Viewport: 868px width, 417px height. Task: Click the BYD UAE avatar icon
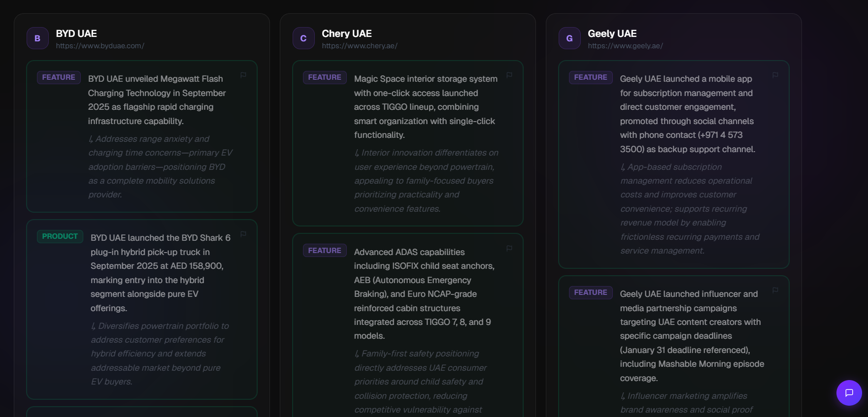tap(37, 38)
